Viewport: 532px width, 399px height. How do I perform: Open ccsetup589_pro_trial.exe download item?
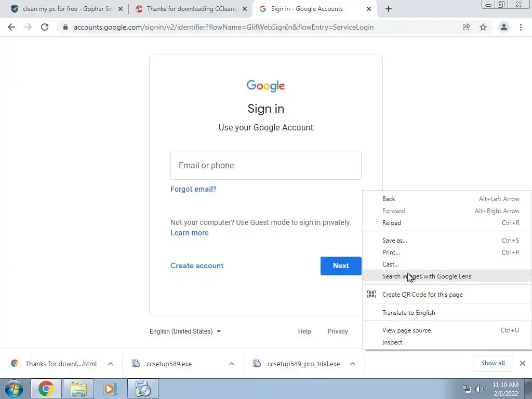tap(297, 364)
